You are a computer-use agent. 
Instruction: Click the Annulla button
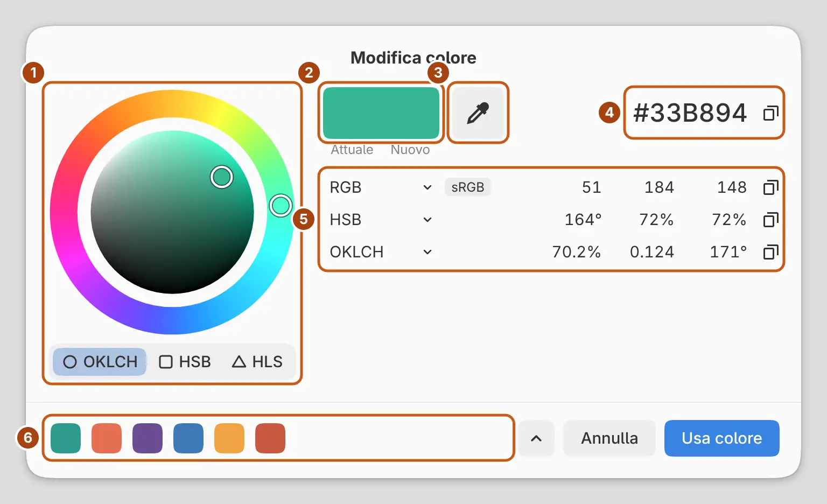pyautogui.click(x=609, y=438)
